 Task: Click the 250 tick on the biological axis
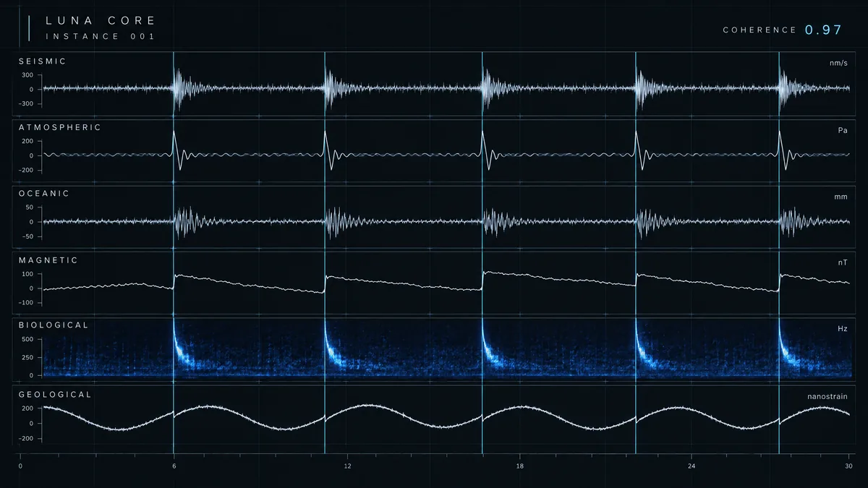pos(27,357)
